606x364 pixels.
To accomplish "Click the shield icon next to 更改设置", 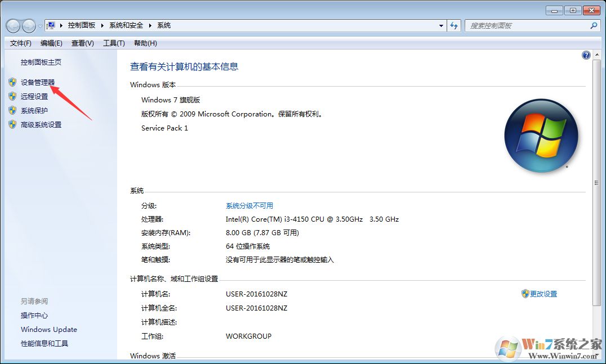I will 525,294.
